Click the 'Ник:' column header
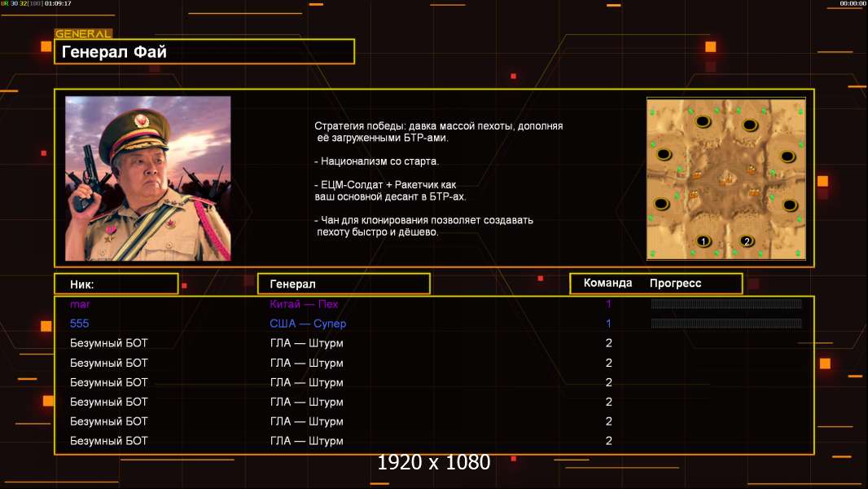 [x=116, y=284]
